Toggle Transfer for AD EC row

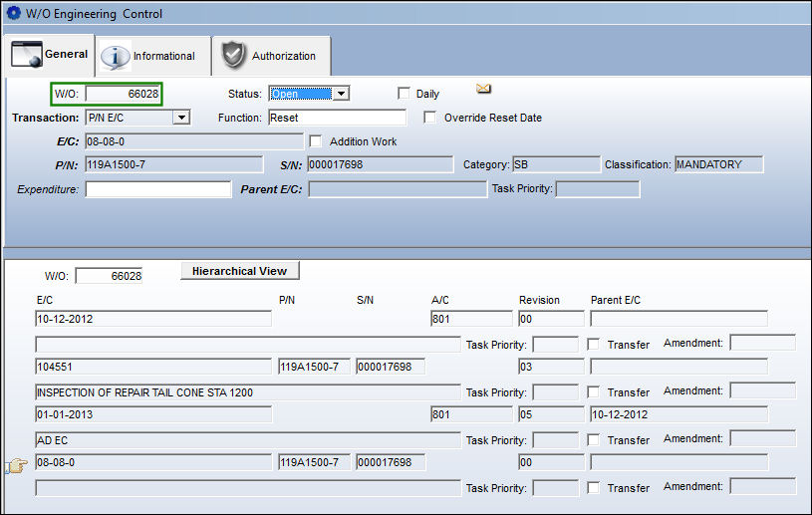click(593, 440)
